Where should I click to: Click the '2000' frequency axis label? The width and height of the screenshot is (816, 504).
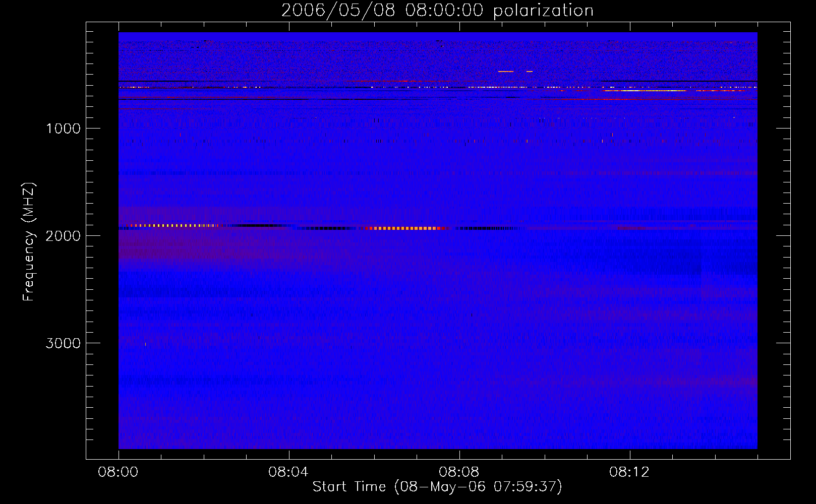click(x=63, y=236)
